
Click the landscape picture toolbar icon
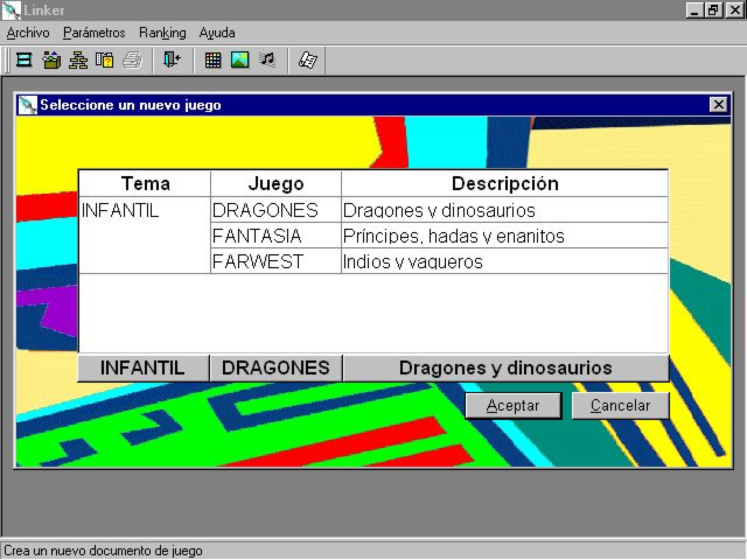tap(240, 60)
